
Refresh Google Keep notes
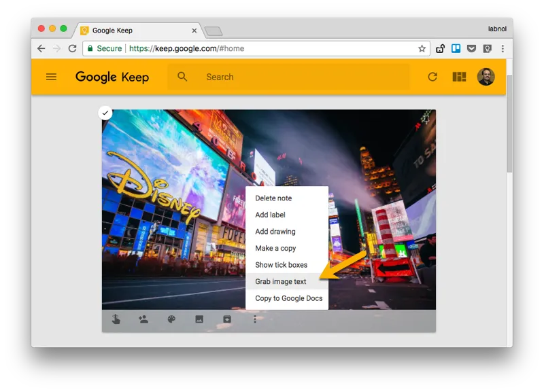[x=433, y=77]
